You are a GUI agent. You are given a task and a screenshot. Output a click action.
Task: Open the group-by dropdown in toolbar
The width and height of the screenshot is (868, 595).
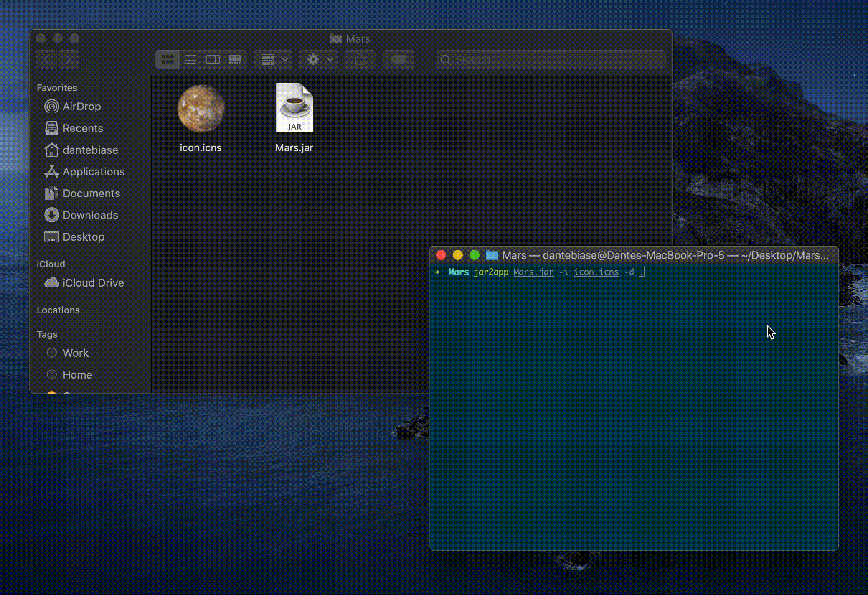click(274, 60)
